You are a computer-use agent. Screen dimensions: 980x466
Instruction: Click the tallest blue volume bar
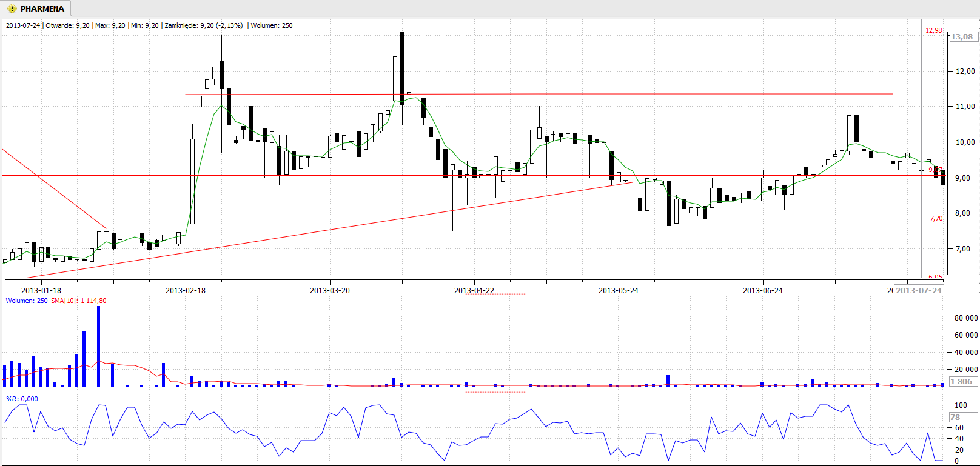tap(99, 345)
